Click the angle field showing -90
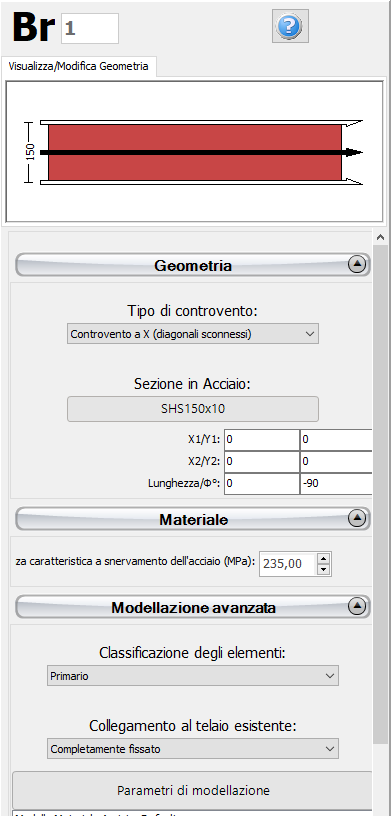The image size is (391, 816). [x=336, y=483]
